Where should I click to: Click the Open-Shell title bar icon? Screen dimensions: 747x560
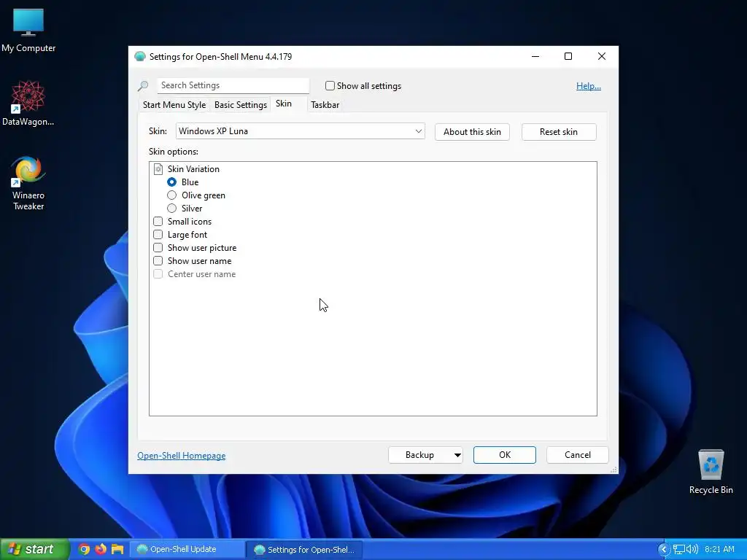140,56
